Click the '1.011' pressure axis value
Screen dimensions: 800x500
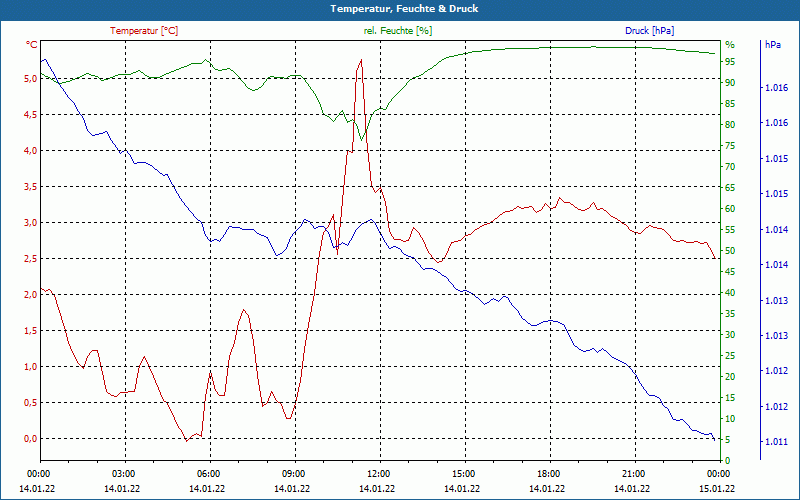point(776,442)
